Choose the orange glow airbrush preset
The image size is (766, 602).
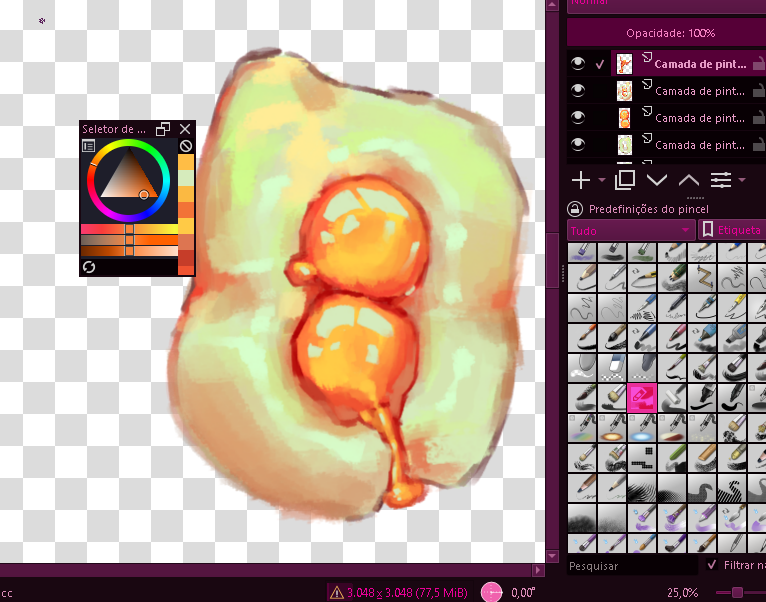click(612, 428)
